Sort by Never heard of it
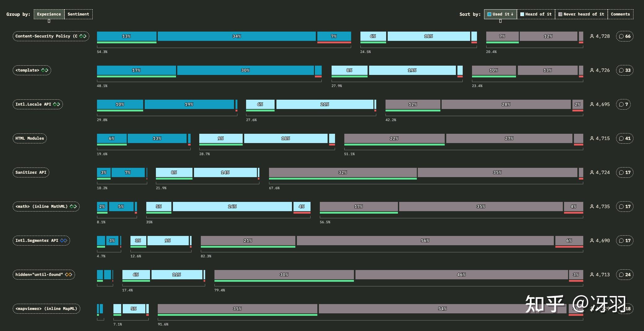644x331 pixels. tap(581, 14)
